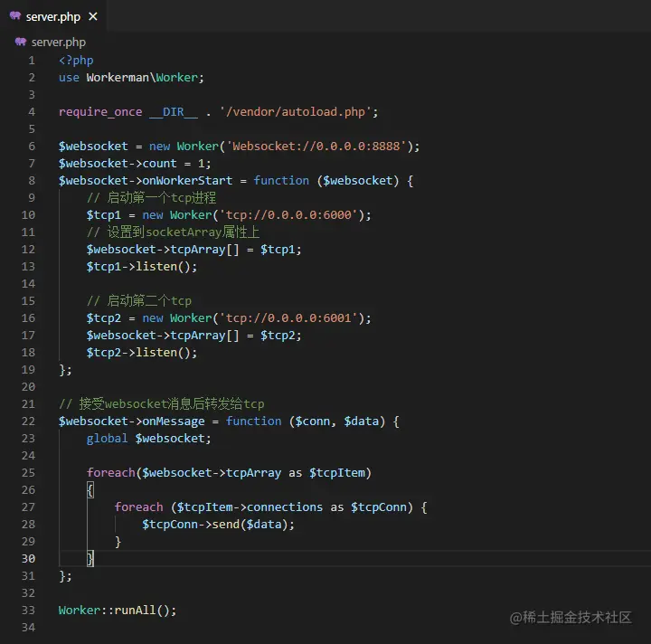
Task: Click 'Worker::runAll();' on line 33
Action: [118, 611]
